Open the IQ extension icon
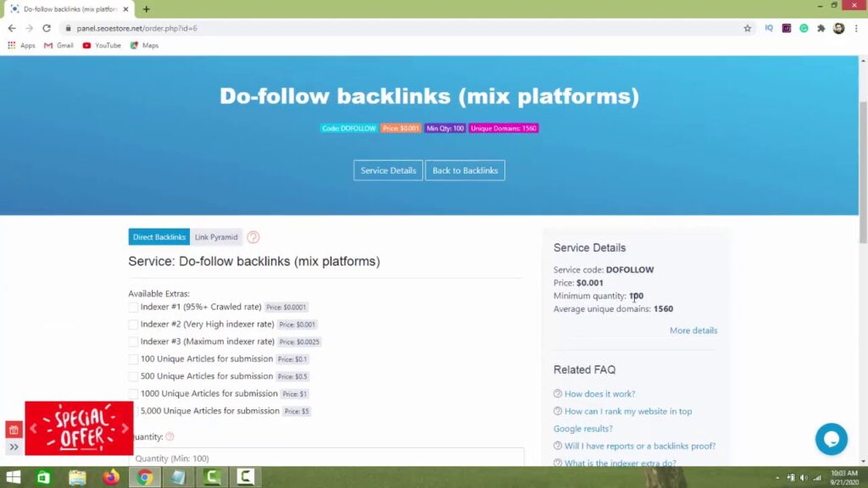The width and height of the screenshot is (868, 488). [x=769, y=28]
